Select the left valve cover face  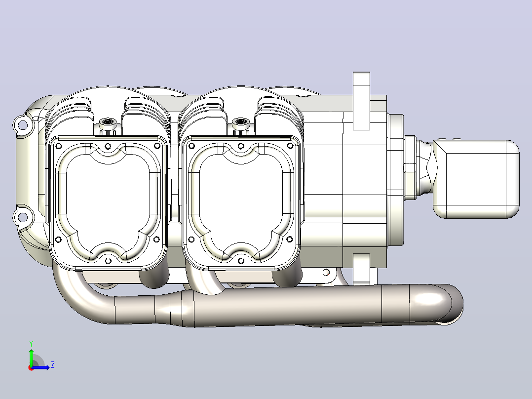click(108, 203)
